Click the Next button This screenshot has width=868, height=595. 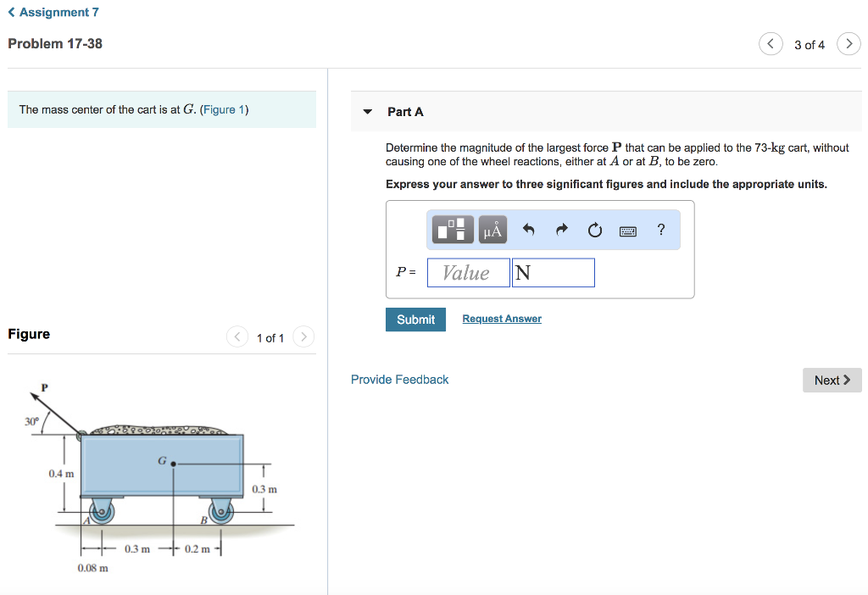832,380
